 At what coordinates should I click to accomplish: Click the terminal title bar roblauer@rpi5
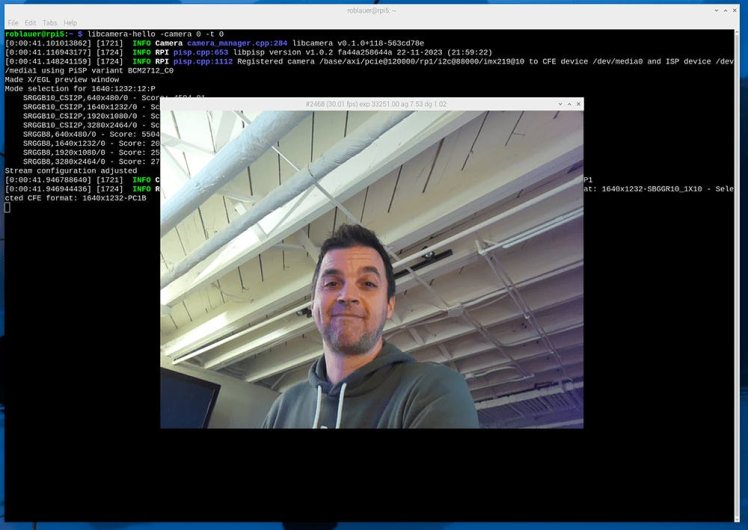(372, 10)
